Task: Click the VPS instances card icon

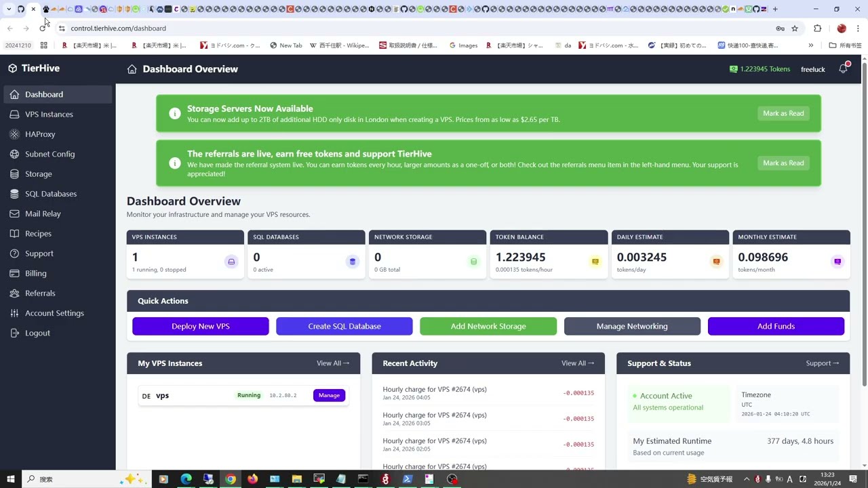Action: [x=231, y=262]
